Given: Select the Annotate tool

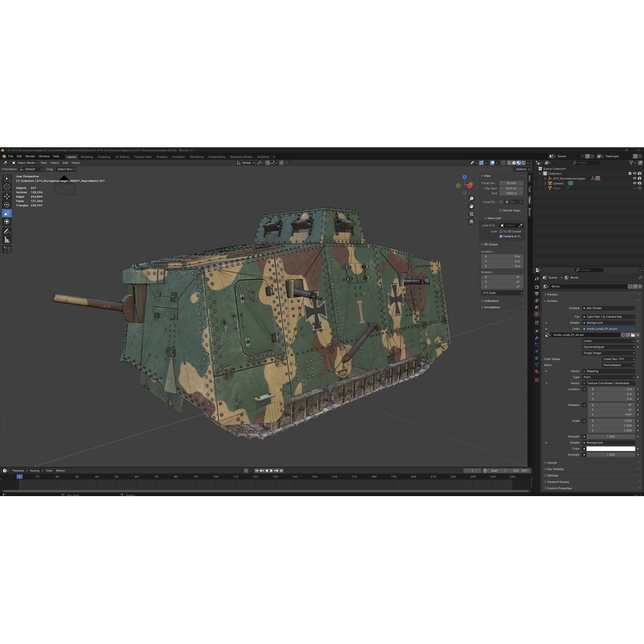Looking at the screenshot, I should point(7,231).
